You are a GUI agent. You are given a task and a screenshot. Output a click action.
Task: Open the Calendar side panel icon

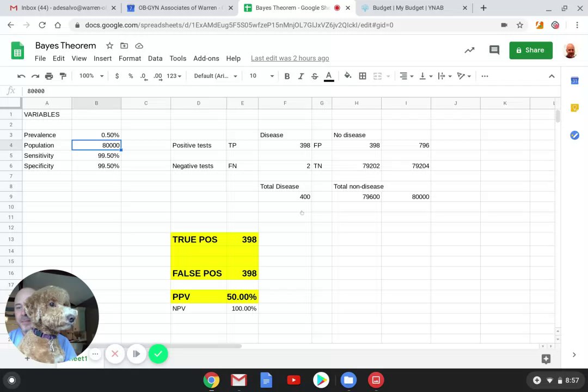(574, 81)
